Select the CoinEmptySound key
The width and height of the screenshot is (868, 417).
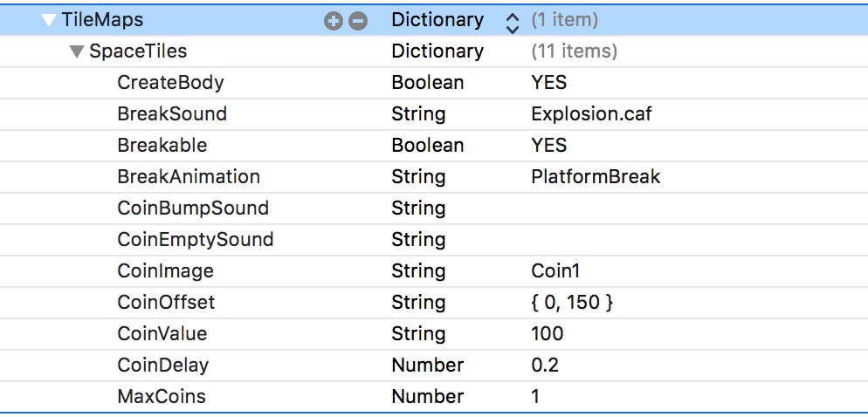(195, 240)
